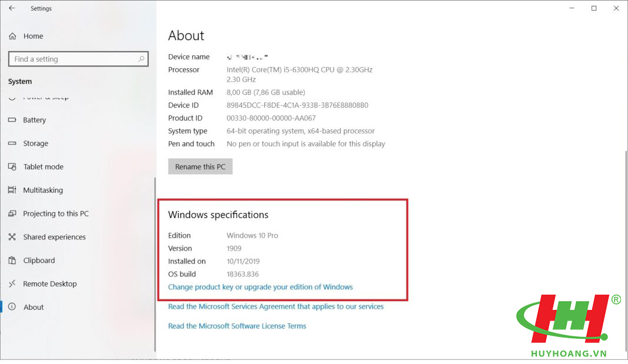The height and width of the screenshot is (364, 628).
Task: Click the System section header in sidebar
Action: pos(20,81)
